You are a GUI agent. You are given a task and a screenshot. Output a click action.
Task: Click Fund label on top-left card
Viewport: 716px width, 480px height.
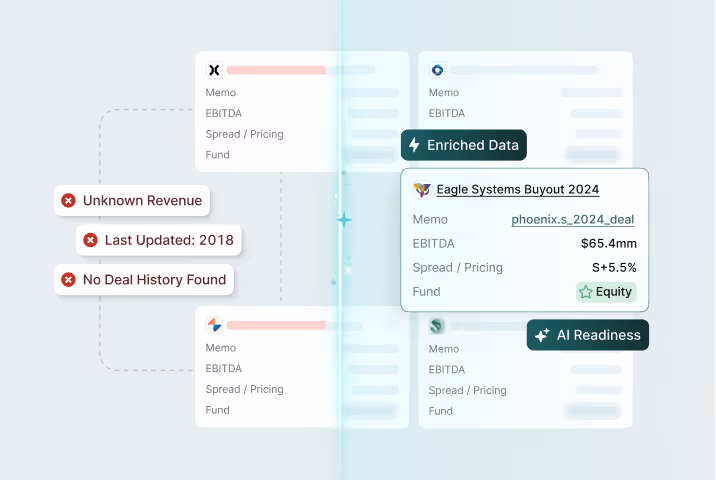217,155
